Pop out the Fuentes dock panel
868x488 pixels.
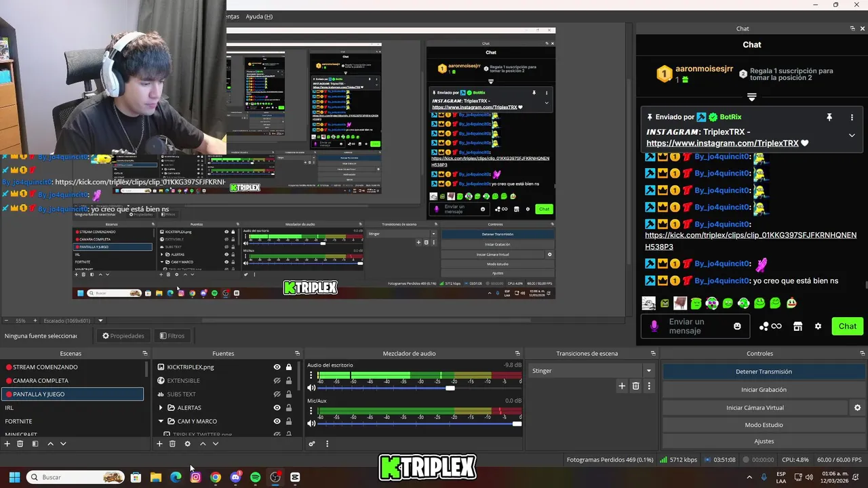click(297, 353)
